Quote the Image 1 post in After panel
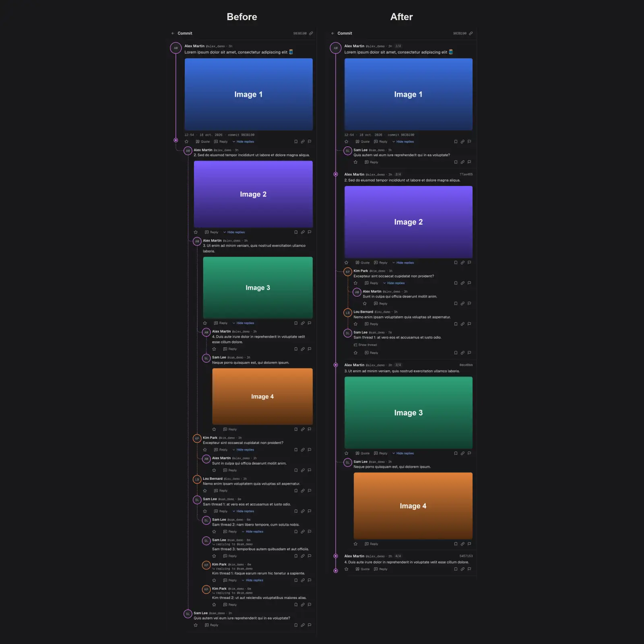644x644 pixels. [363, 142]
